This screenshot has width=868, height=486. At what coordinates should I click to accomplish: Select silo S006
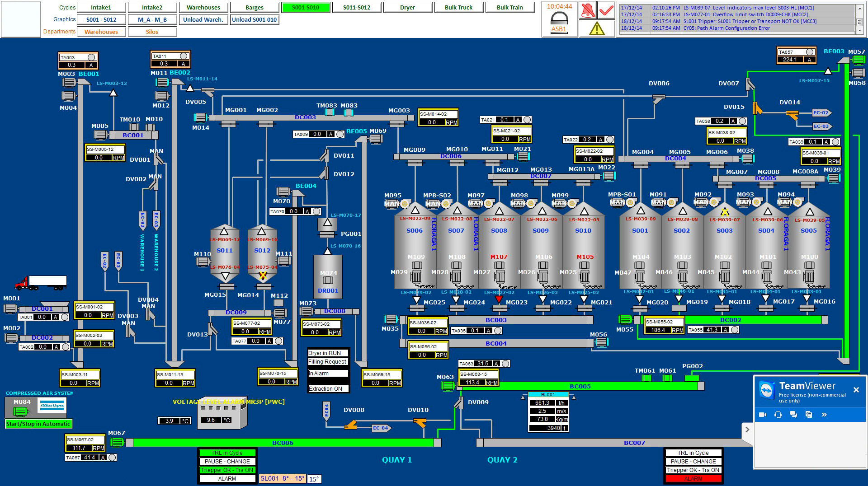[x=415, y=246]
